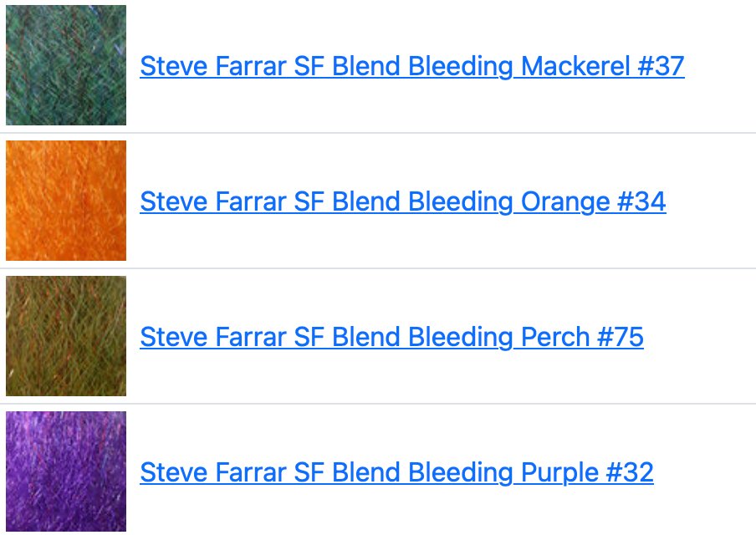
Task: Open the Bleeding Orange #34 product link
Action: point(402,201)
